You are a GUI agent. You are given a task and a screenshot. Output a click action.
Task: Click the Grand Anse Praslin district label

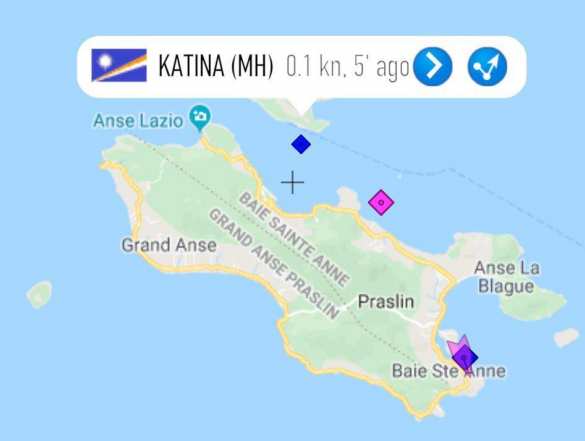[x=274, y=263]
